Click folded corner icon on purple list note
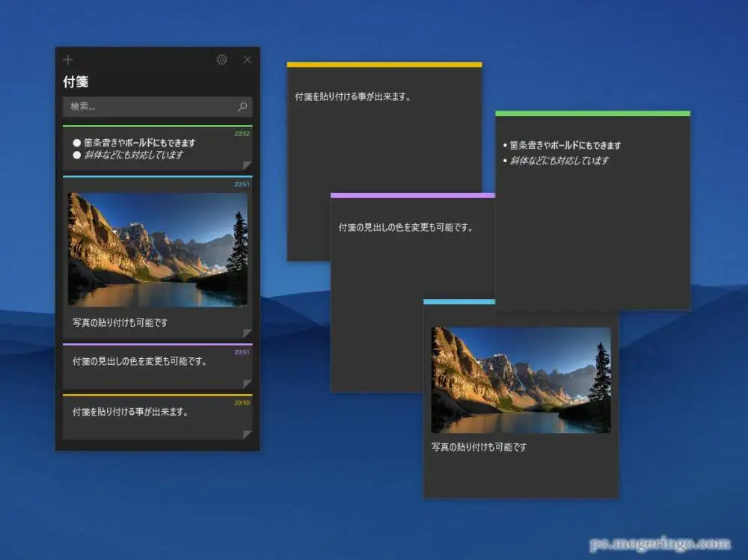 (247, 384)
